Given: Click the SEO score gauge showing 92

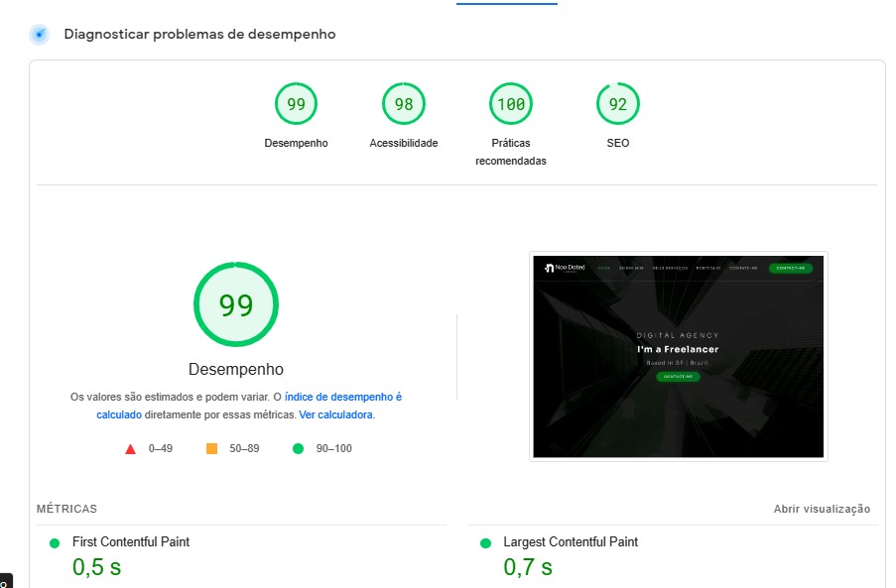Looking at the screenshot, I should [618, 104].
